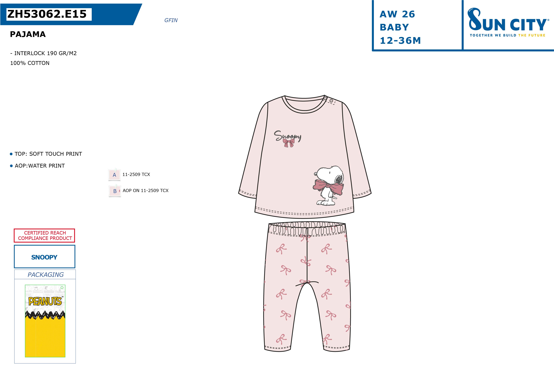
Task: Select the AOP swatch labeled B
Action: pyautogui.click(x=115, y=191)
